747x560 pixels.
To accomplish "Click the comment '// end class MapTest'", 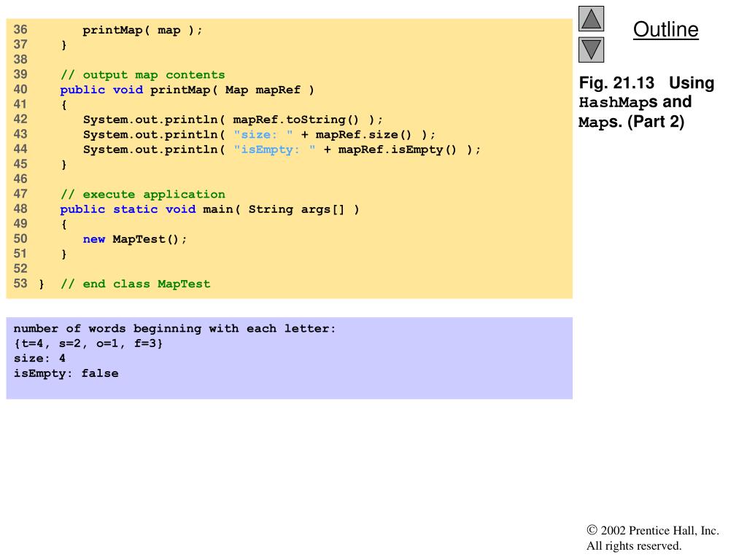I will 135,284.
